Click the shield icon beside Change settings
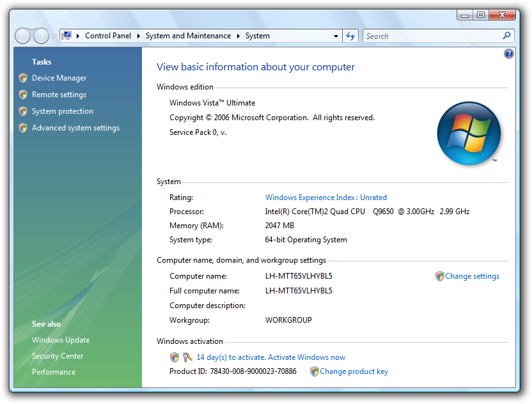The height and width of the screenshot is (404, 532). tap(439, 276)
